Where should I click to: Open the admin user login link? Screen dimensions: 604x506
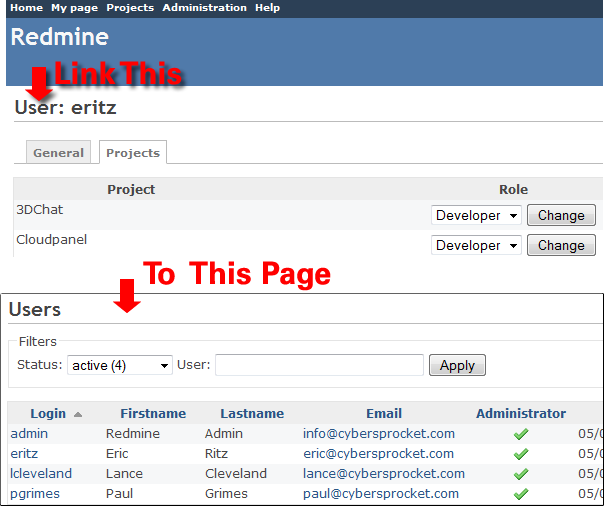point(29,434)
